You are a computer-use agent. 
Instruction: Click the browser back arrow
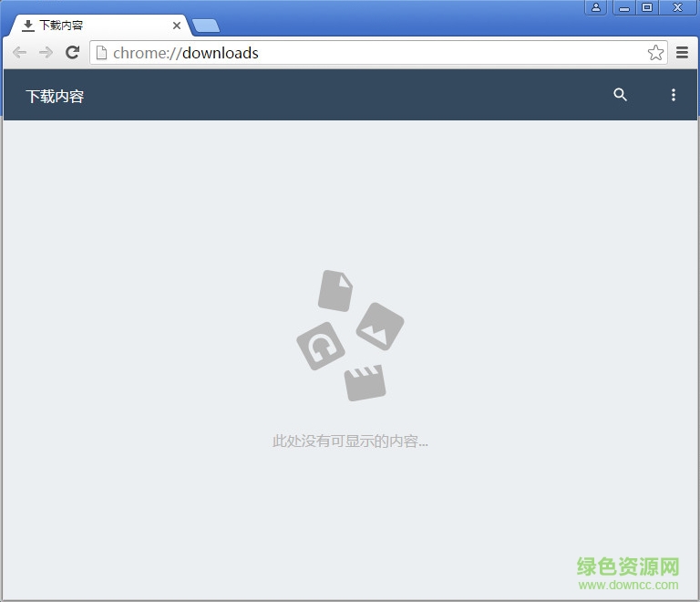(19, 53)
